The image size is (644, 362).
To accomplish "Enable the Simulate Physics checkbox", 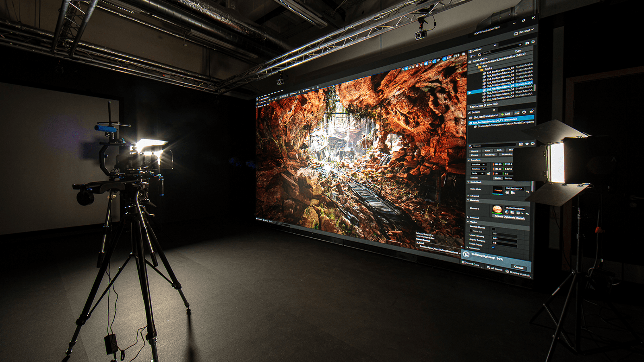I will [493, 229].
